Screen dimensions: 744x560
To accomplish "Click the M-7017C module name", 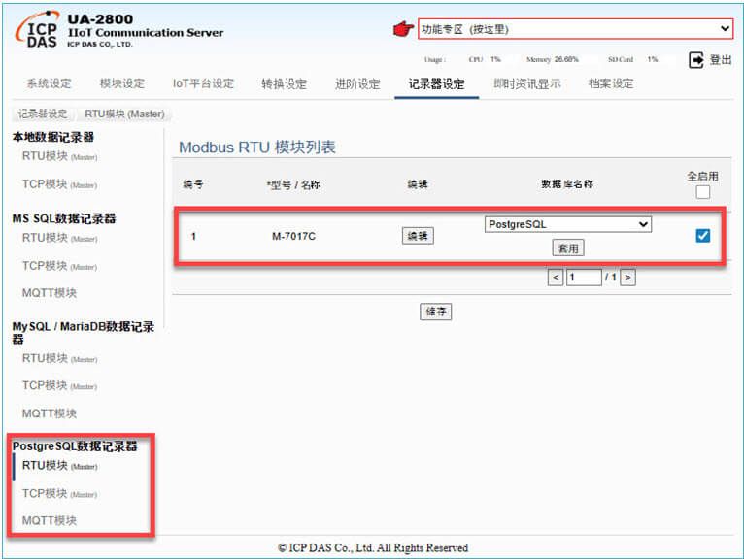I will [x=293, y=236].
